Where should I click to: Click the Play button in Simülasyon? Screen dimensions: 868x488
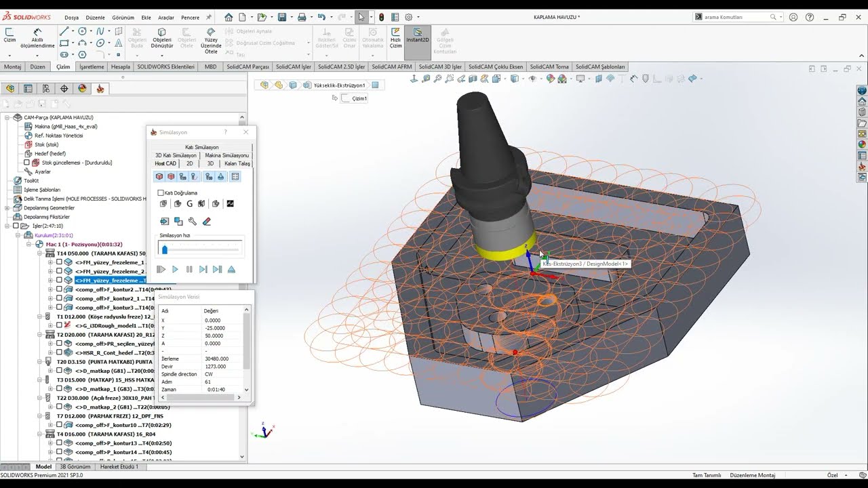[175, 269]
